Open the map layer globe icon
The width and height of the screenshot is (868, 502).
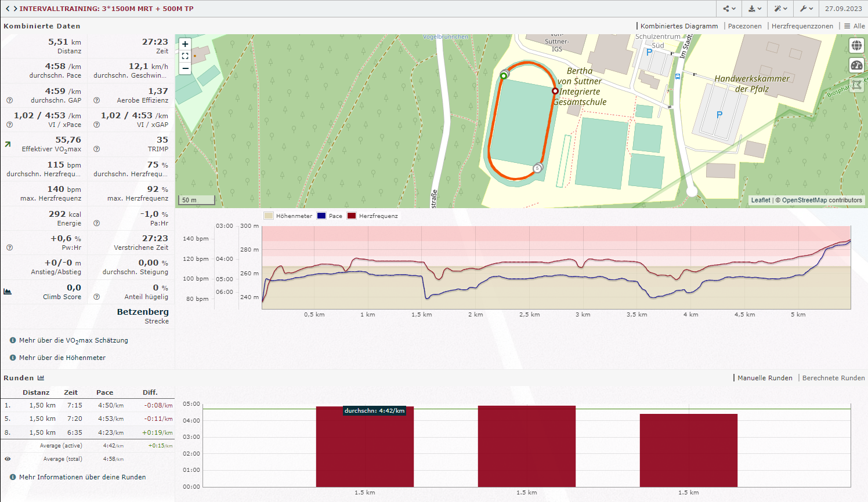pyautogui.click(x=856, y=46)
